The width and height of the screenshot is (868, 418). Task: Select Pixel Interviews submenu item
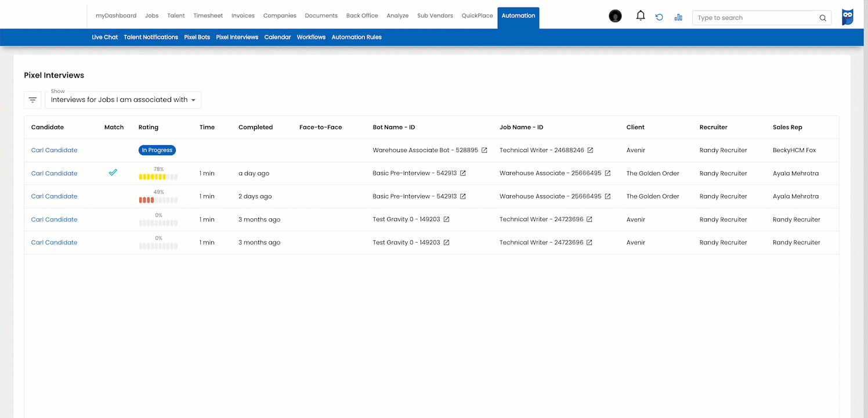click(237, 37)
